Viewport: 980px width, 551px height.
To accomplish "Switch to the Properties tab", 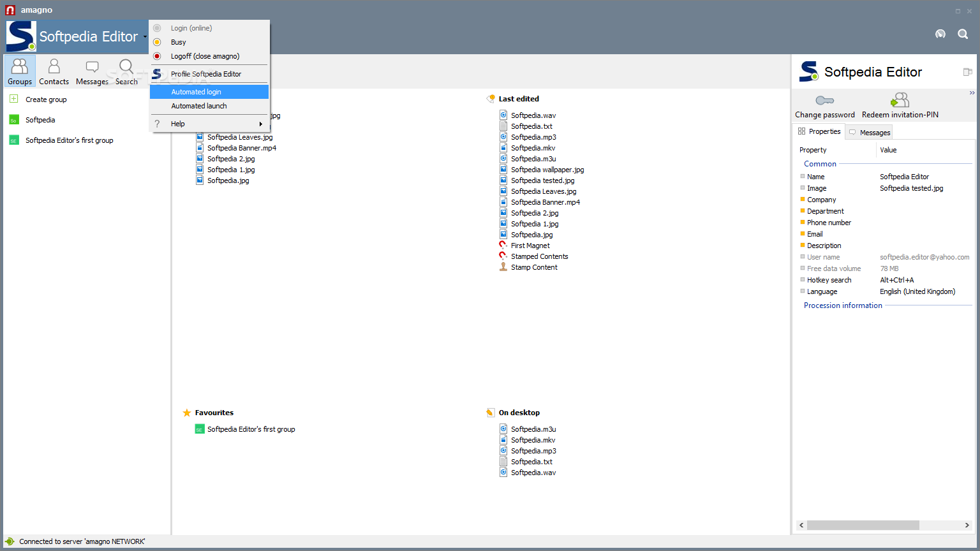I will [819, 131].
